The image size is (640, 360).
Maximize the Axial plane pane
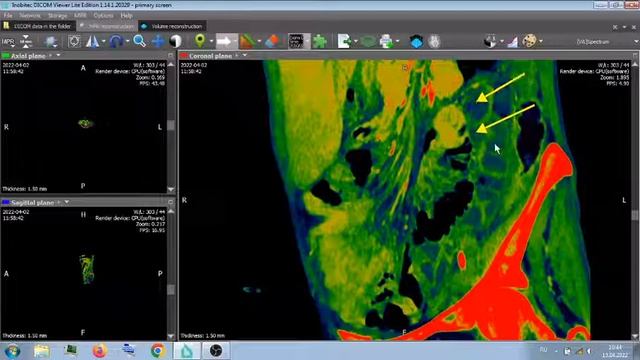(171, 55)
